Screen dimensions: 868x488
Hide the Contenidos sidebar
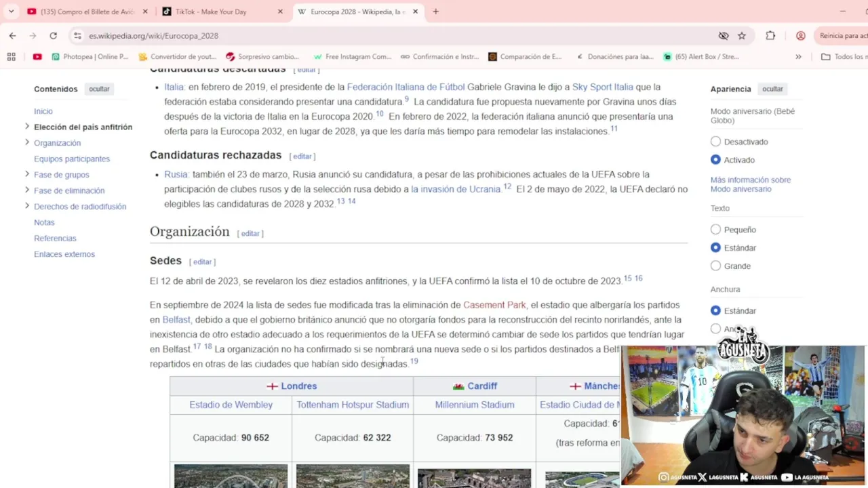[x=99, y=89]
